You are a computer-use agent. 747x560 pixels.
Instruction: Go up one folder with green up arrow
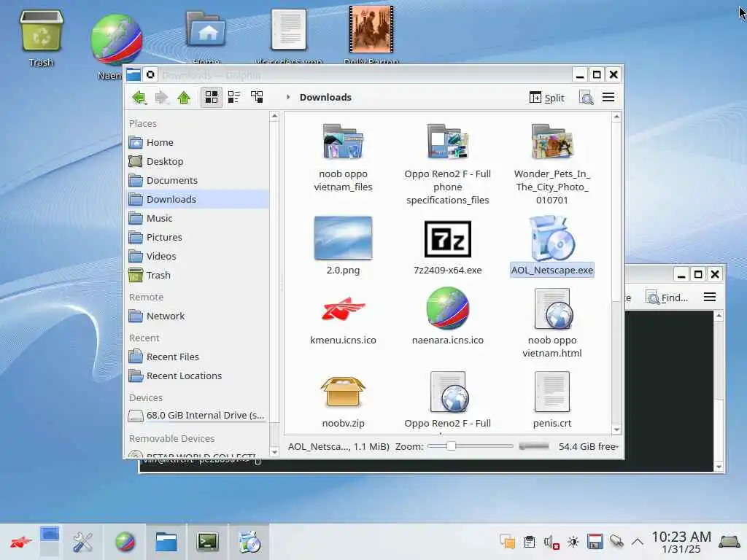(x=184, y=98)
